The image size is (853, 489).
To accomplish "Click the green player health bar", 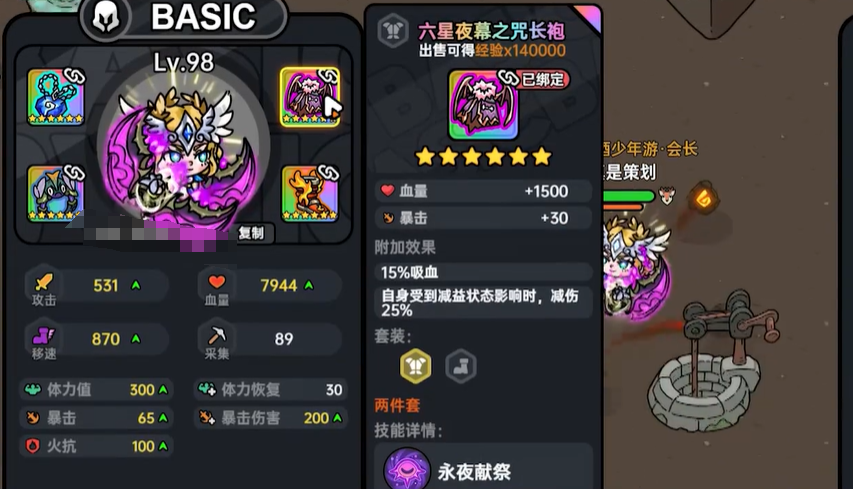I will pos(629,196).
